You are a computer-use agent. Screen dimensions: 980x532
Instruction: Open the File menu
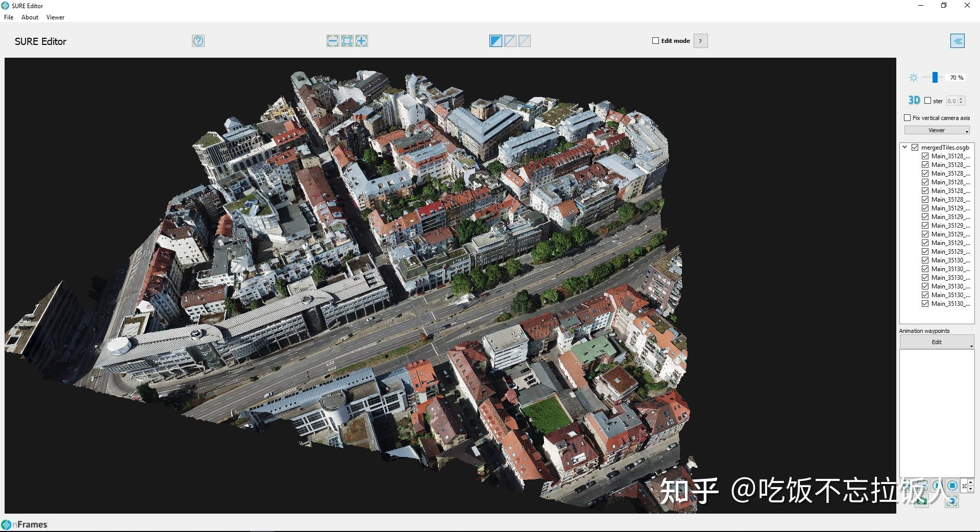tap(9, 17)
